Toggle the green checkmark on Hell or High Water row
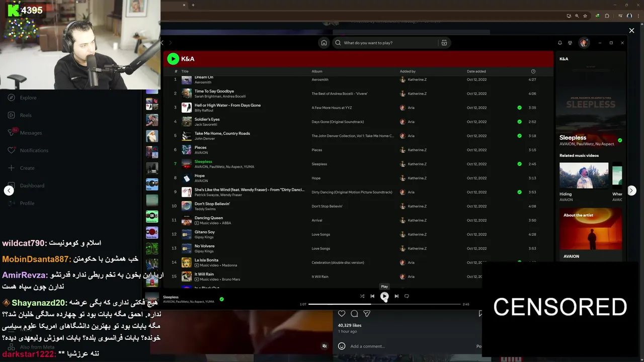The width and height of the screenshot is (644, 362). coord(519,108)
